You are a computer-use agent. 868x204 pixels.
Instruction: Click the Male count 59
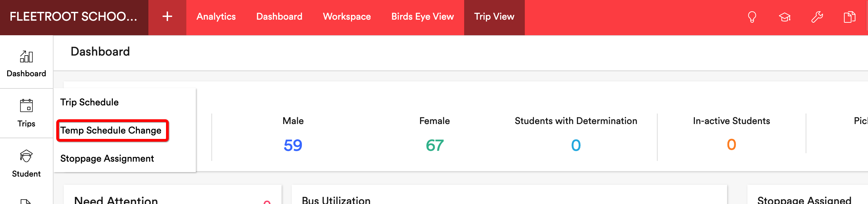coord(293,145)
